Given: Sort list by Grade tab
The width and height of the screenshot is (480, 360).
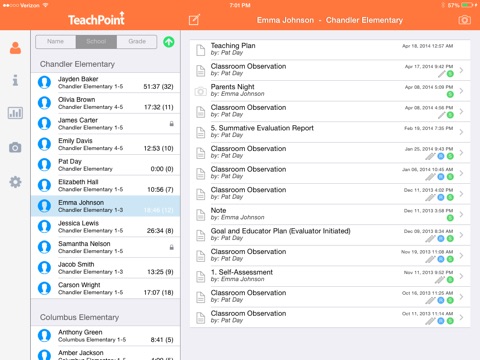Looking at the screenshot, I should tap(137, 42).
